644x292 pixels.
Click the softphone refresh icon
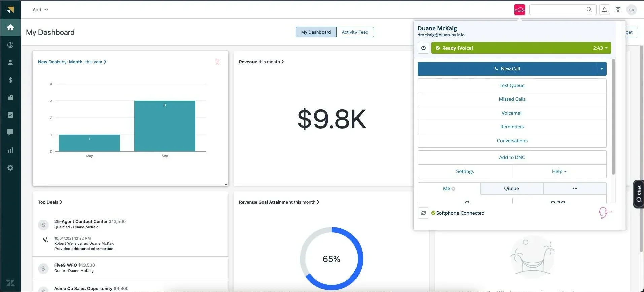423,213
